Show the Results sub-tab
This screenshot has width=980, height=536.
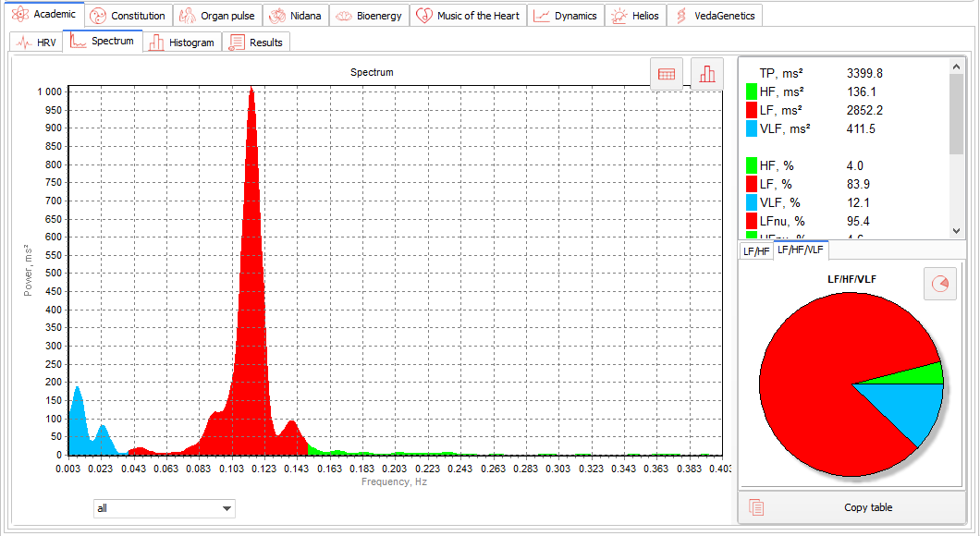click(x=256, y=43)
